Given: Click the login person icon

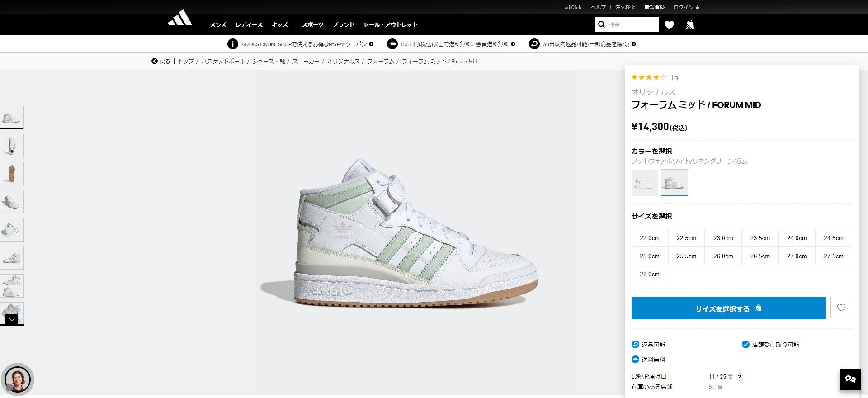Looking at the screenshot, I should pyautogui.click(x=698, y=7).
